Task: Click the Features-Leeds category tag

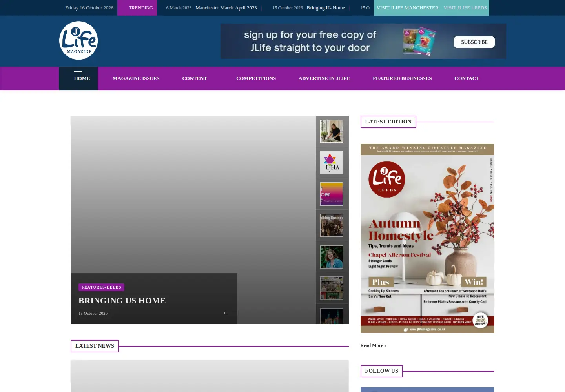Action: coord(101,287)
